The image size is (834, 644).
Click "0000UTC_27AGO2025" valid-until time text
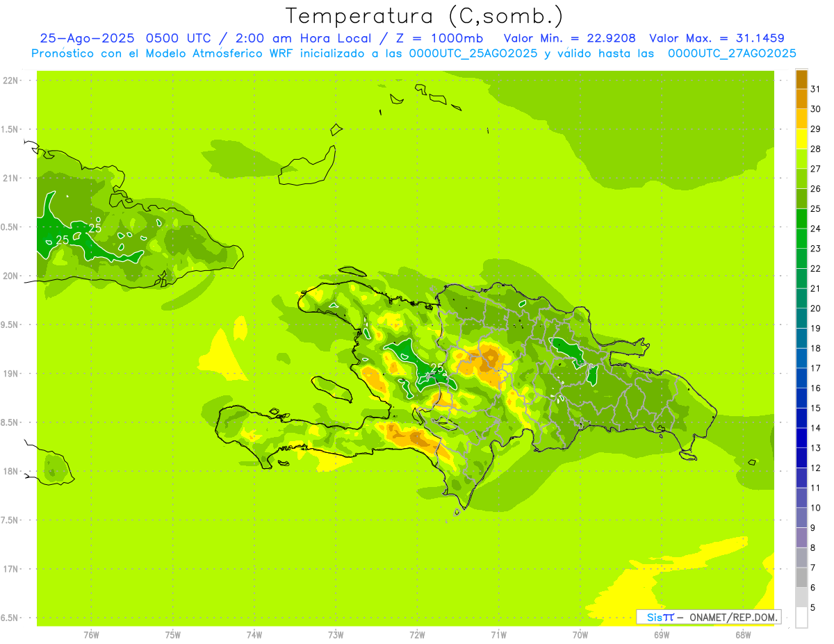(x=732, y=53)
